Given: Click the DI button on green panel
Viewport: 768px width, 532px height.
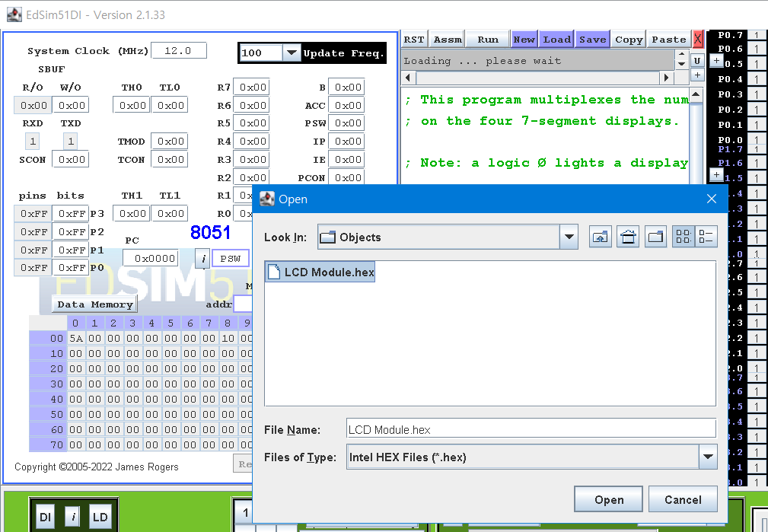Looking at the screenshot, I should coord(45,517).
